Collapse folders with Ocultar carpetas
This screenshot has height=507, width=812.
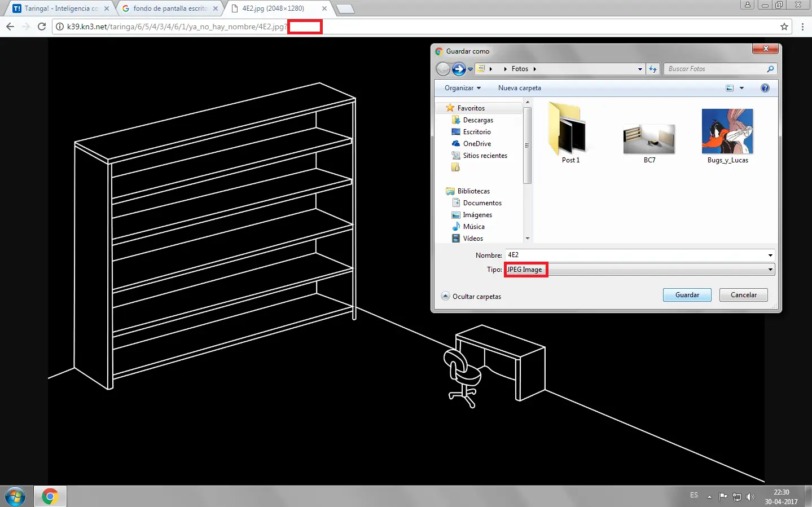[471, 296]
